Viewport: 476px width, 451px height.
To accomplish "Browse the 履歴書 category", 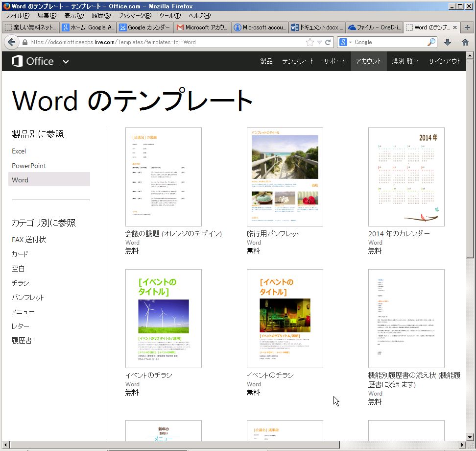I will [x=22, y=340].
